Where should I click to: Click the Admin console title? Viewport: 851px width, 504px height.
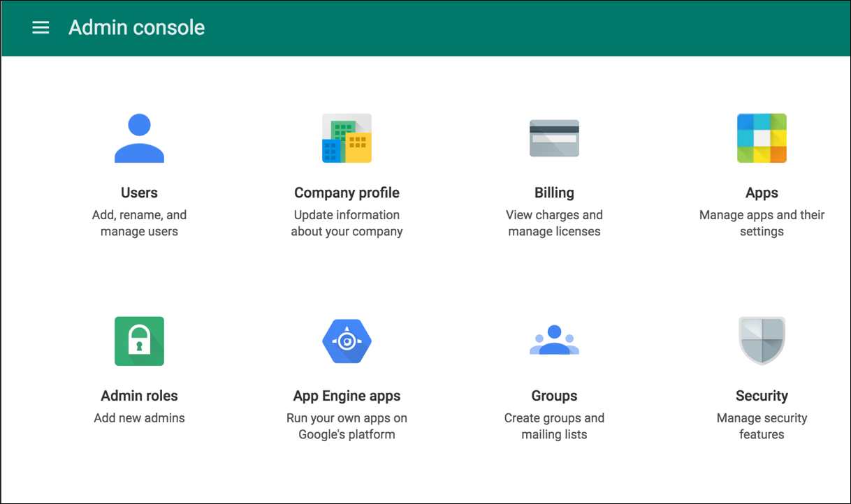coord(137,27)
